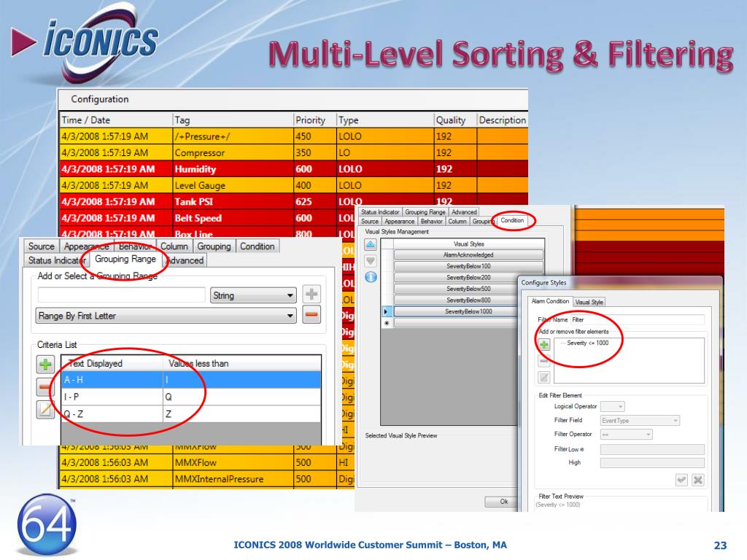Apply the filter element with the checkmark icon
The image size is (747, 560).
[x=682, y=480]
